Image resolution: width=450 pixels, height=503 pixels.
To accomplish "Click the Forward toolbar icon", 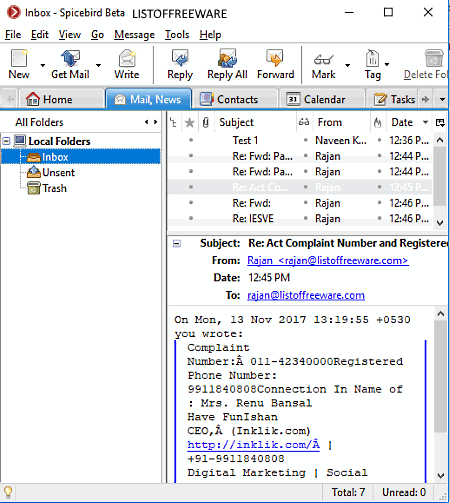I will coord(275,58).
